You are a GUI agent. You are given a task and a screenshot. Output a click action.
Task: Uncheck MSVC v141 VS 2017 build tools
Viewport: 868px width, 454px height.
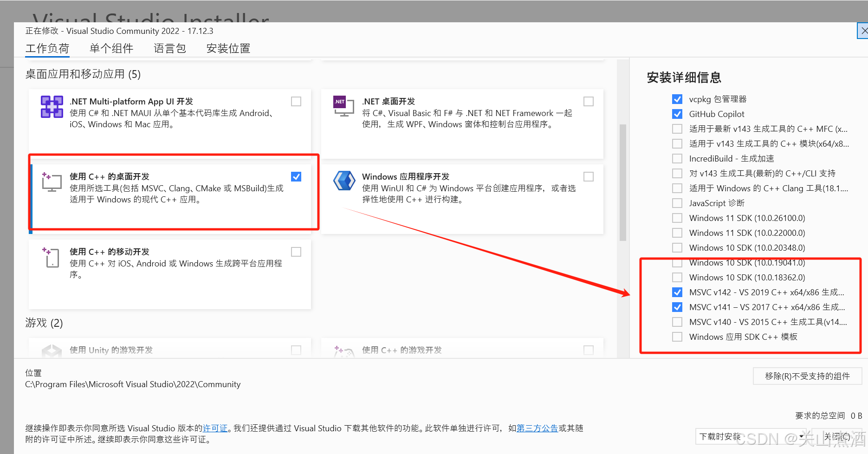point(677,307)
